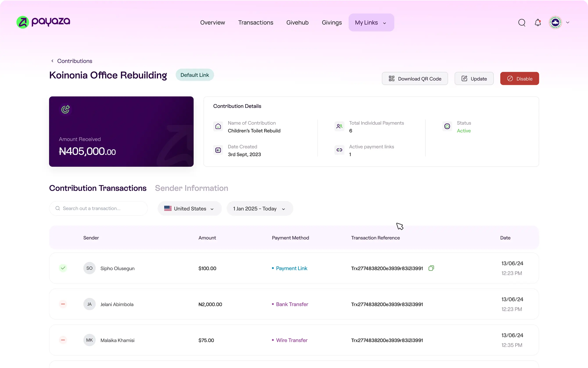Click the Date column header
The image size is (588, 368).
pyautogui.click(x=505, y=238)
